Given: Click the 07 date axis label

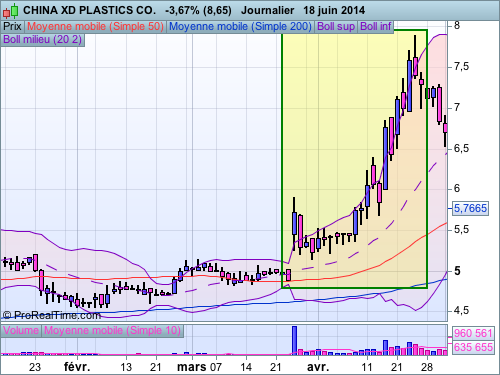Looking at the screenshot, I should [x=215, y=367].
